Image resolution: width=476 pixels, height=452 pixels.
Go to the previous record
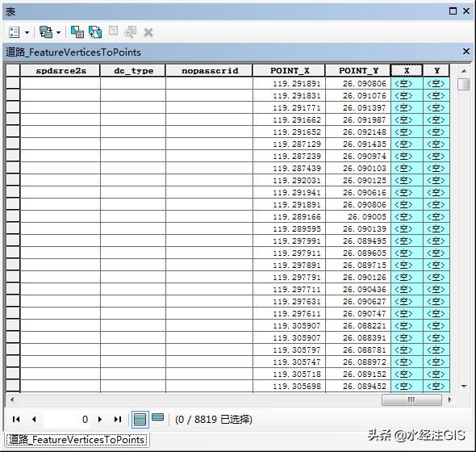[x=34, y=420]
